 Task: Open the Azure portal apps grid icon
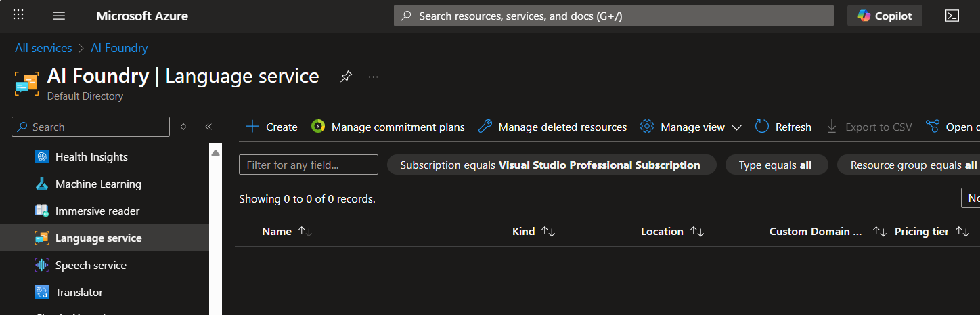point(18,15)
